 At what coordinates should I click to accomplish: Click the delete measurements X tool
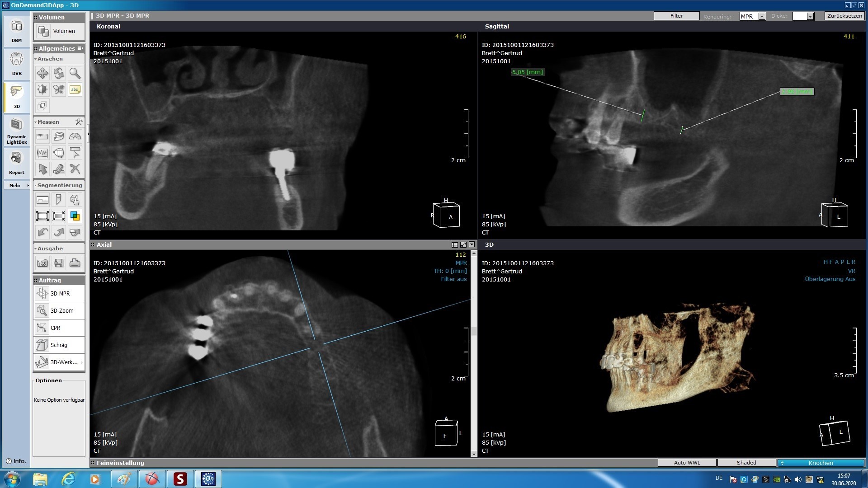point(75,169)
